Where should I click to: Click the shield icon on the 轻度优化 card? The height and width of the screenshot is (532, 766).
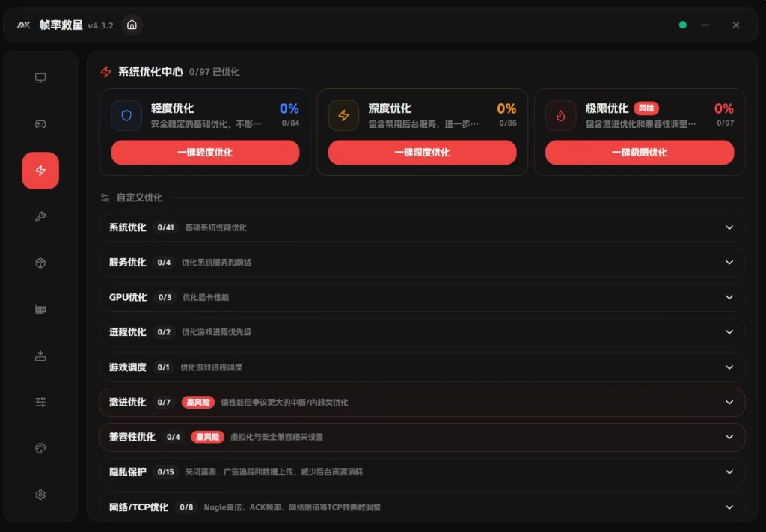[126, 116]
